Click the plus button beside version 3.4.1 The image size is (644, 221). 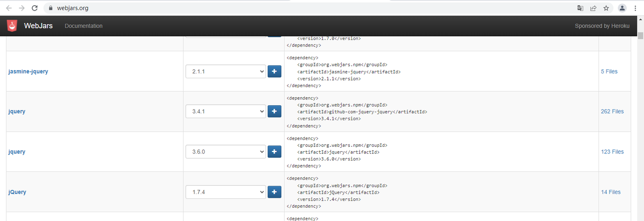click(274, 111)
